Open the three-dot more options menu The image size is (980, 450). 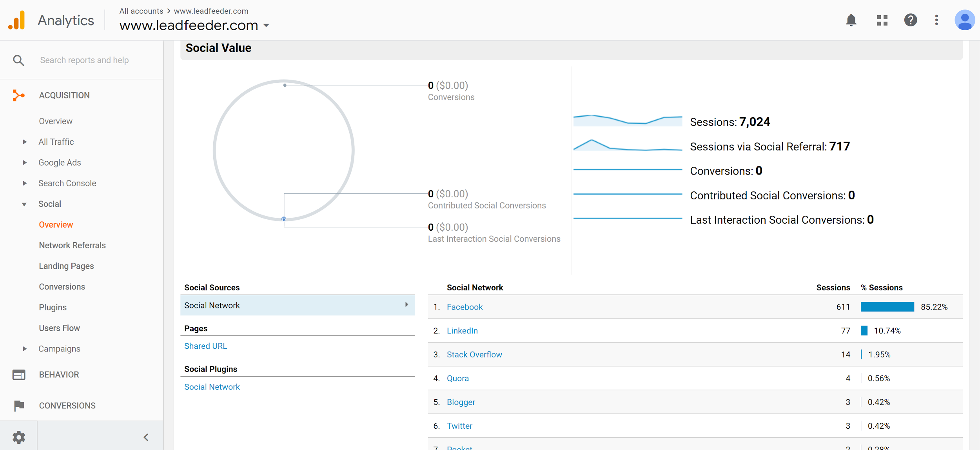(936, 20)
